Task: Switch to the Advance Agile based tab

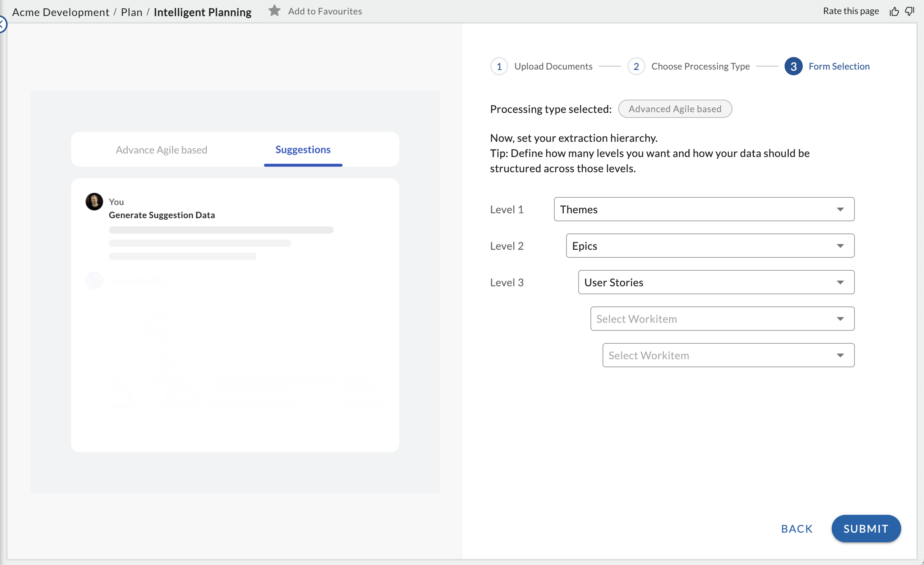Action: coord(161,150)
